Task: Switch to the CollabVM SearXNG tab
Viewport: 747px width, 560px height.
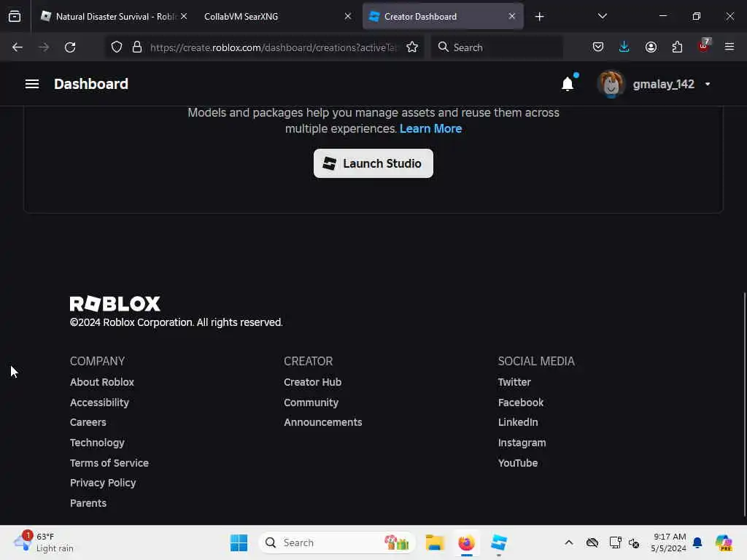Action: click(x=276, y=16)
